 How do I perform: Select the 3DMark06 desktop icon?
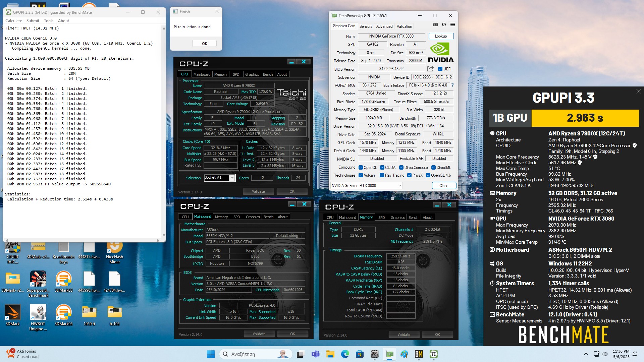click(x=63, y=315)
